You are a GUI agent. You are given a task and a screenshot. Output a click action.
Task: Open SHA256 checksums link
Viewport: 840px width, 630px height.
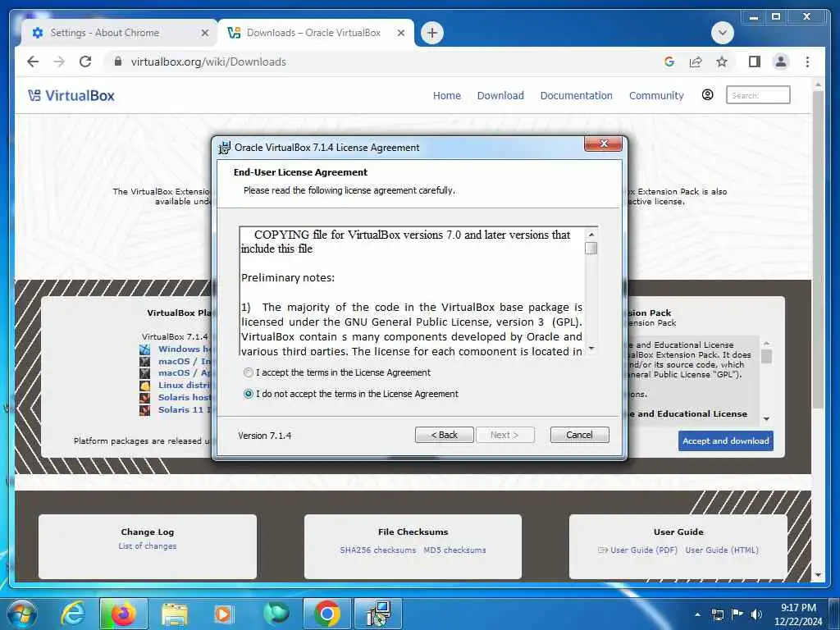pos(377,550)
